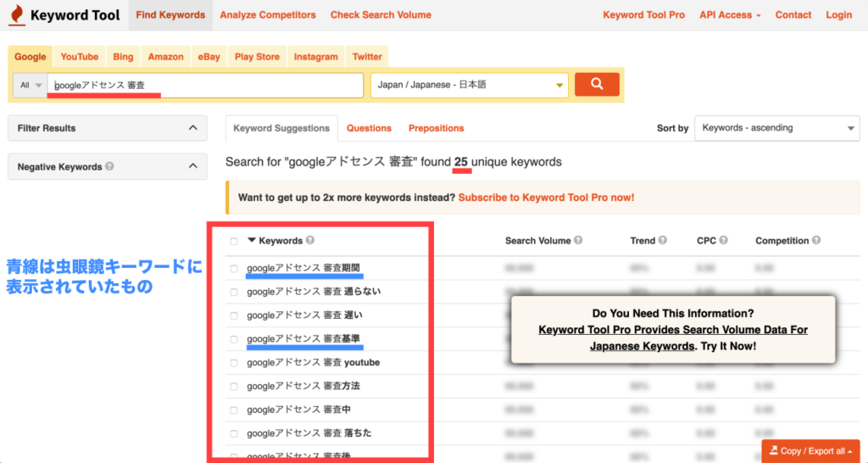Image resolution: width=868 pixels, height=463 pixels.
Task: Click the Copy / Export all button
Action: click(x=811, y=451)
